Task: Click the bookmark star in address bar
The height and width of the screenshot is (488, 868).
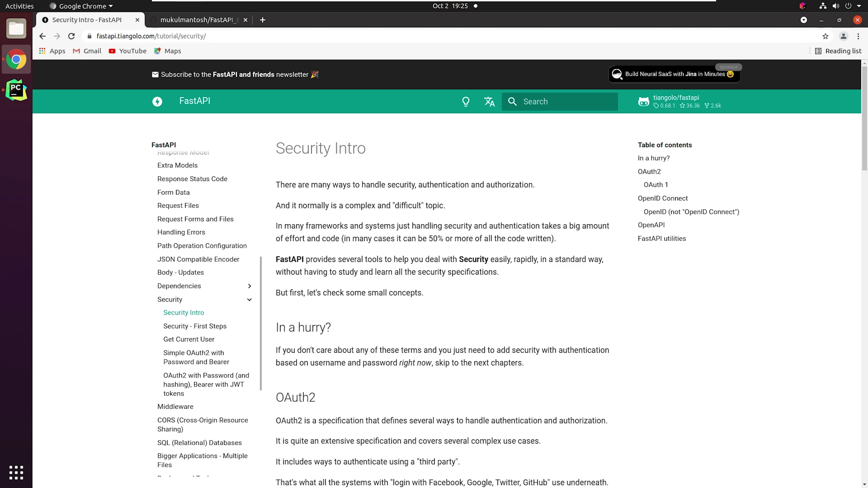Action: pos(825,36)
